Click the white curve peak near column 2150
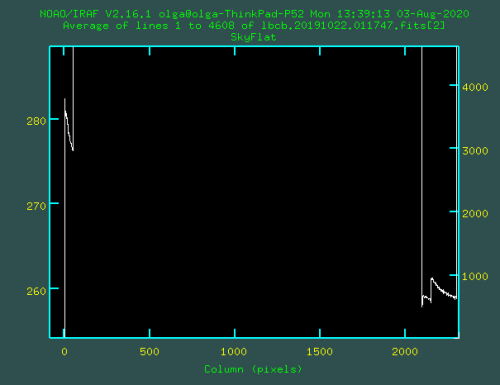 (432, 279)
